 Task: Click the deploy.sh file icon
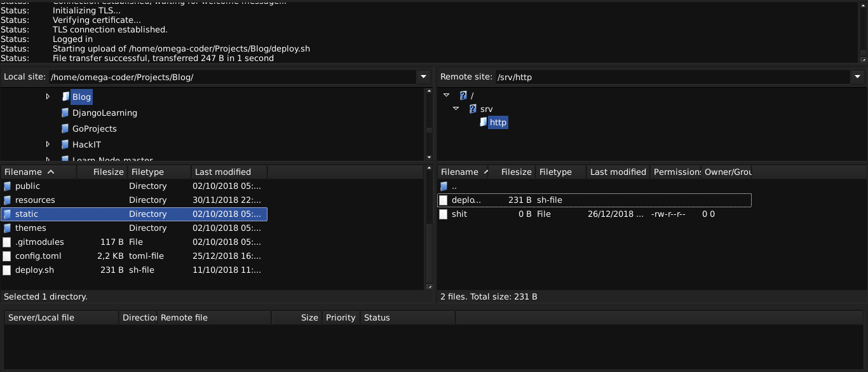6,270
